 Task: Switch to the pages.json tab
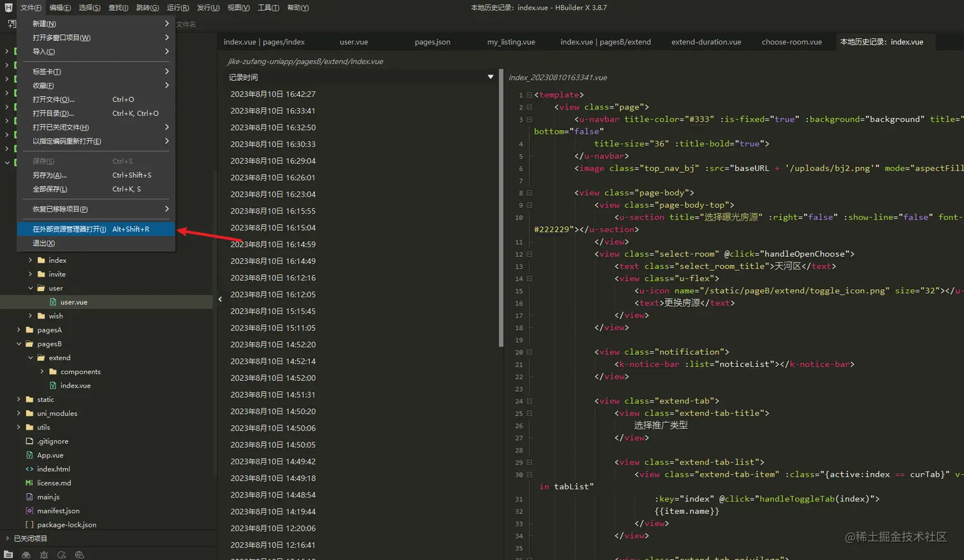432,42
